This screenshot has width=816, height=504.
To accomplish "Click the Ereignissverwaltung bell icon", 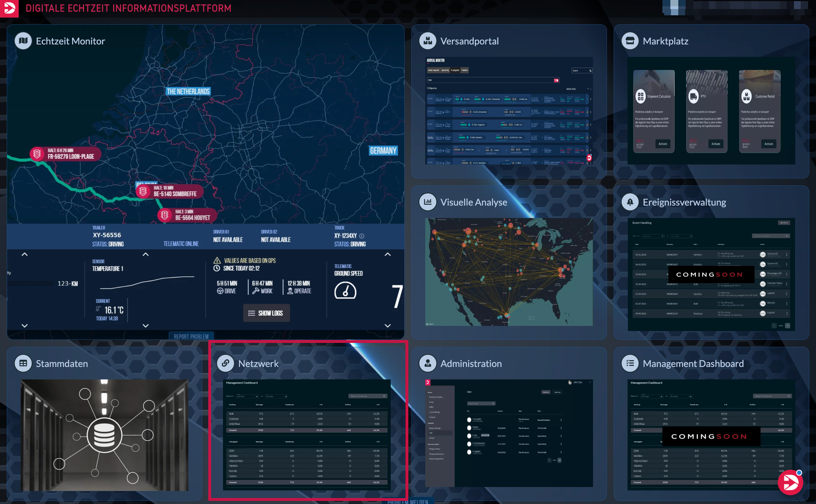I will pyautogui.click(x=630, y=202).
